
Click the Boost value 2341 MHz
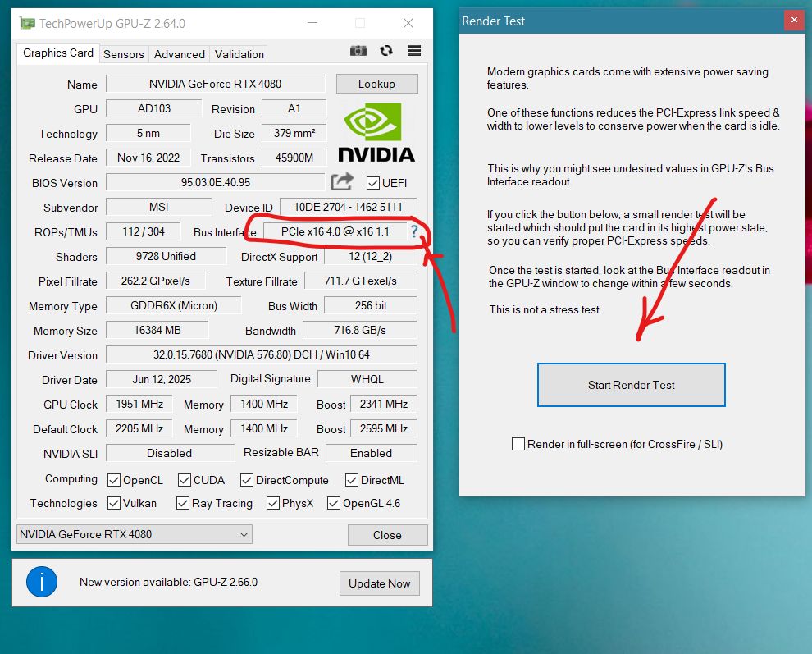tap(384, 404)
